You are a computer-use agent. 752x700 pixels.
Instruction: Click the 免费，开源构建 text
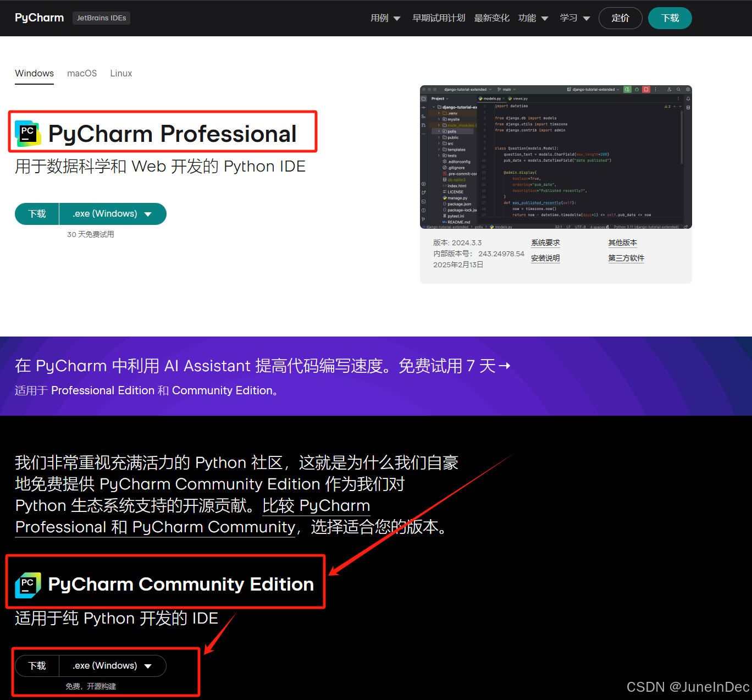coord(91,686)
